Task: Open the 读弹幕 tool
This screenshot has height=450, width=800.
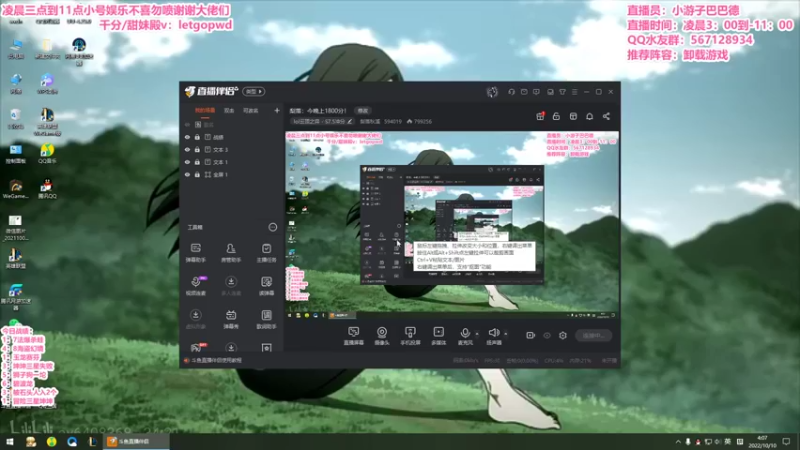Action: click(x=266, y=286)
